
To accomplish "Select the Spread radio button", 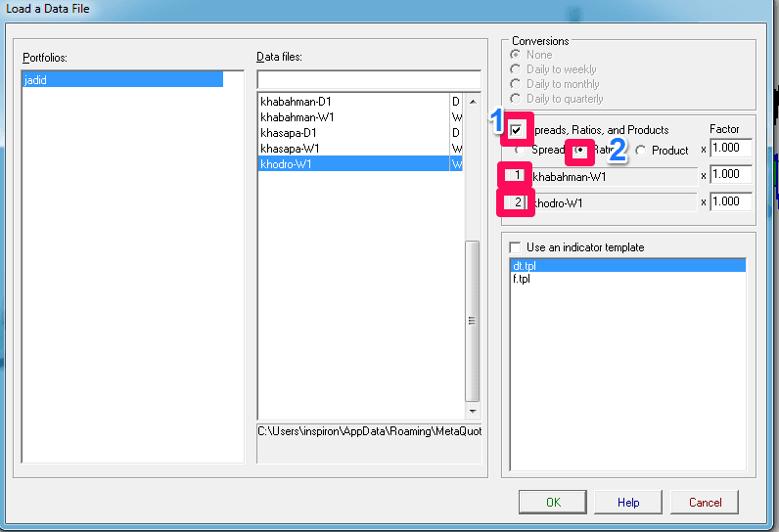I will click(x=521, y=150).
